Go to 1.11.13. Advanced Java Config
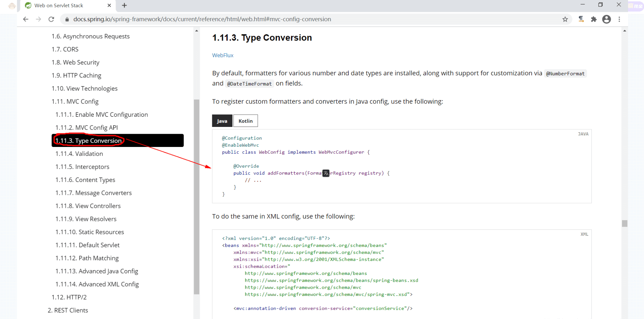This screenshot has height=319, width=644. click(97, 271)
